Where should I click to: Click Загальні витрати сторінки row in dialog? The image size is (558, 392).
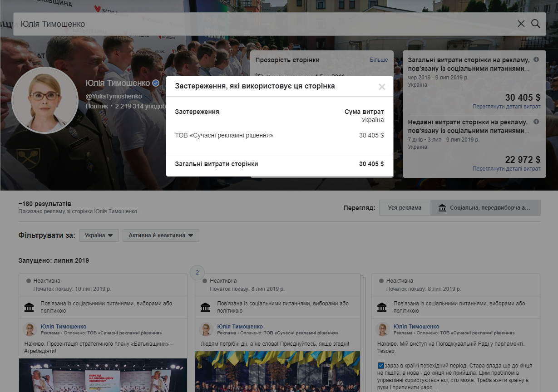pyautogui.click(x=280, y=164)
